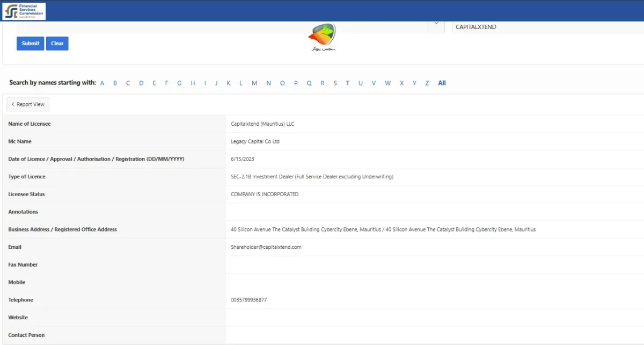Filter names starting with H
The height and width of the screenshot is (345, 644).
click(193, 83)
